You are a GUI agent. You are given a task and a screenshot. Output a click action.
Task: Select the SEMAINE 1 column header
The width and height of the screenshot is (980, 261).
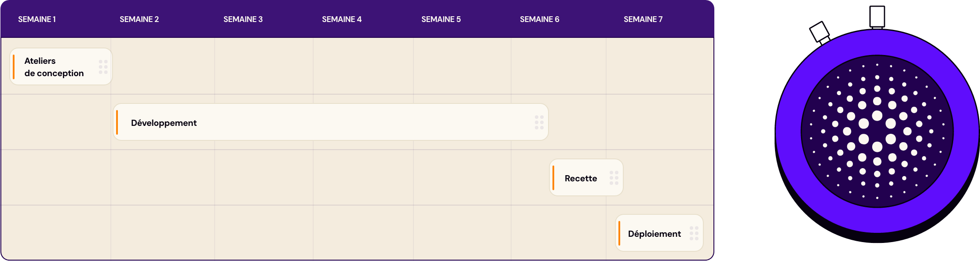(x=37, y=19)
